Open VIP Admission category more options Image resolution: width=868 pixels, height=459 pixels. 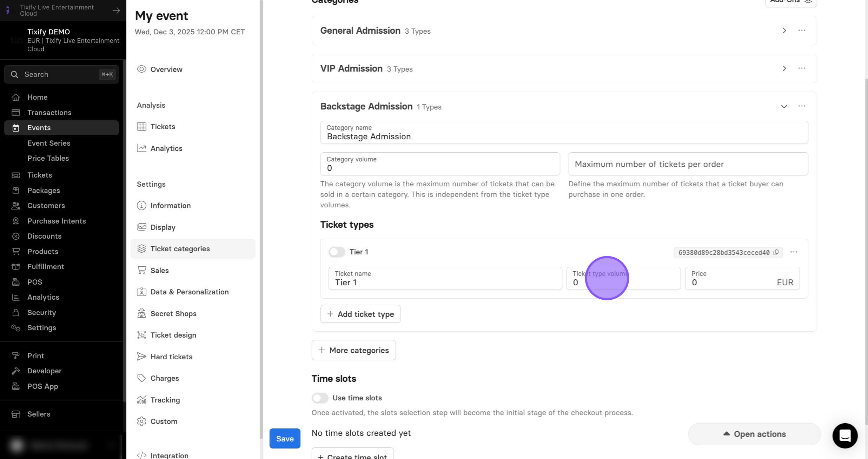802,68
